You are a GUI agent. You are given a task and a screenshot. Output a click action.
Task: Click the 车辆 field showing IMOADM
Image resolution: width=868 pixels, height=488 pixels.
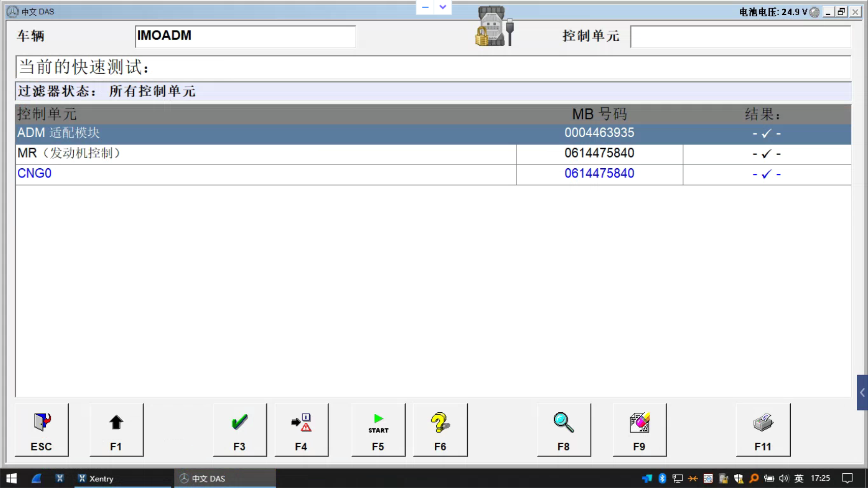(x=246, y=36)
